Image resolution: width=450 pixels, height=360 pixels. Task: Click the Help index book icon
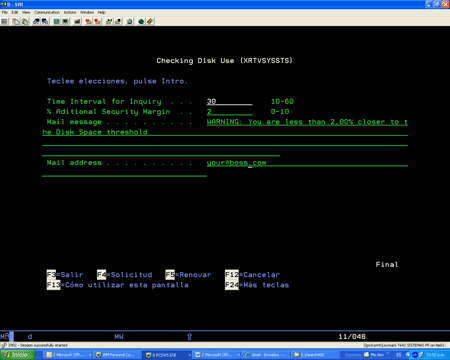(x=150, y=22)
